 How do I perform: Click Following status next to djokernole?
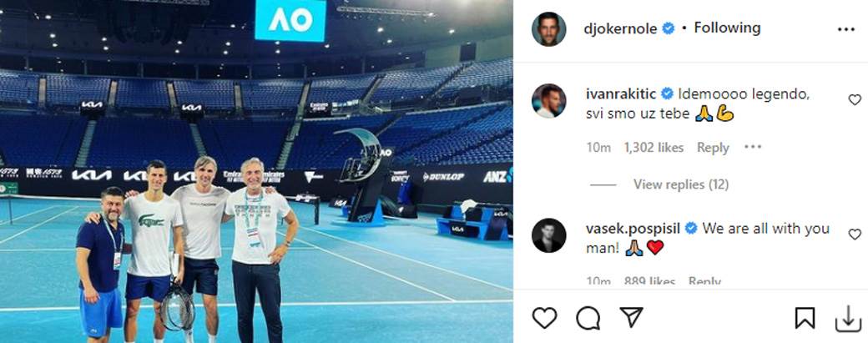[x=728, y=28]
